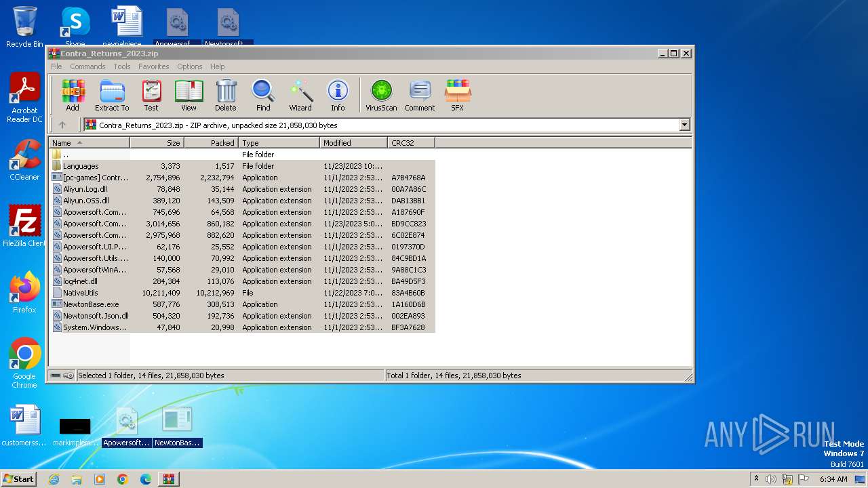The image size is (868, 488).
Task: Open the Help menu
Action: coord(217,66)
